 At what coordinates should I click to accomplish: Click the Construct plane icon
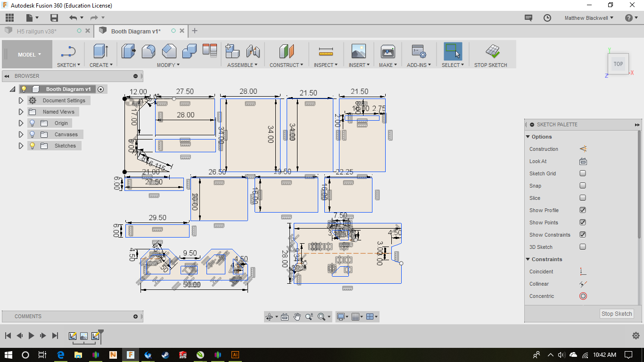(x=286, y=51)
